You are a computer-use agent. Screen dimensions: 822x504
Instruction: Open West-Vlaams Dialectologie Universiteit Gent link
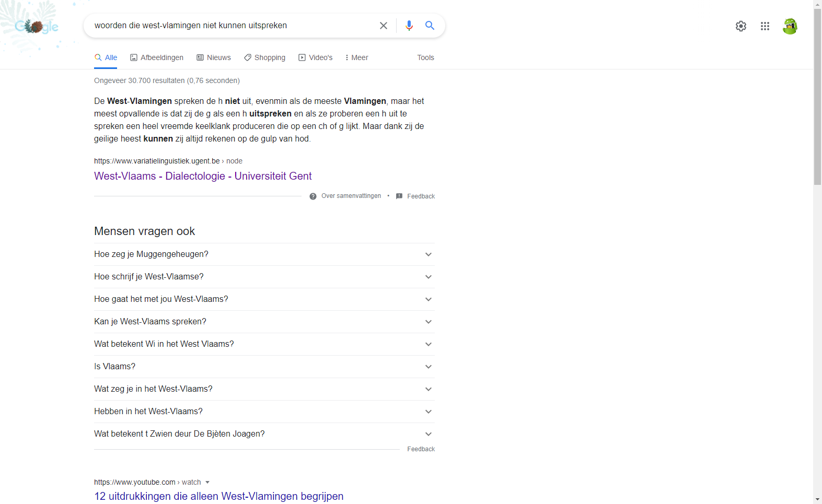[x=203, y=176]
